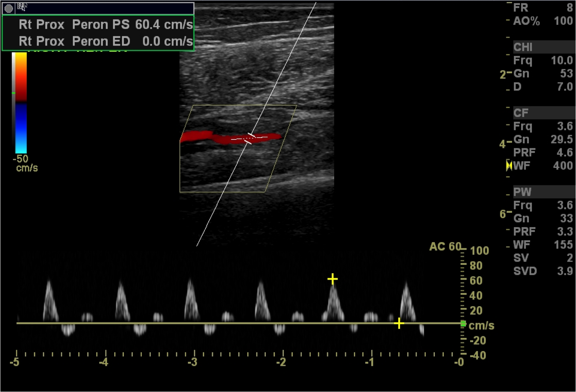Screen dimensions: 576x392
Task: Click the yellow focal zone marker
Action: [509, 166]
